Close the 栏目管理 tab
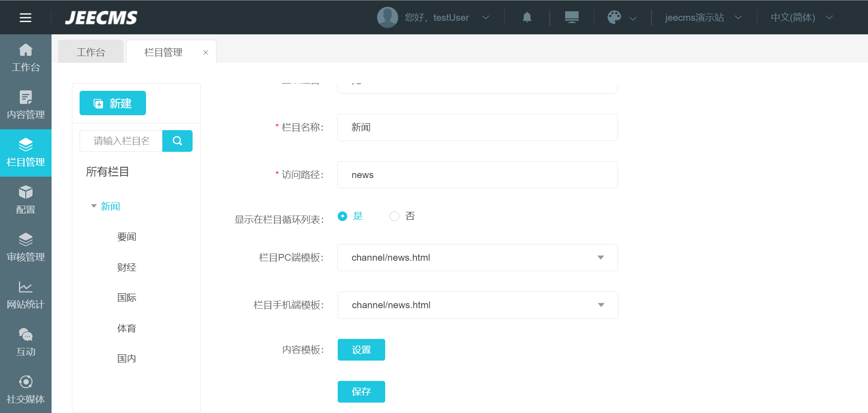Image resolution: width=868 pixels, height=413 pixels. coord(206,52)
